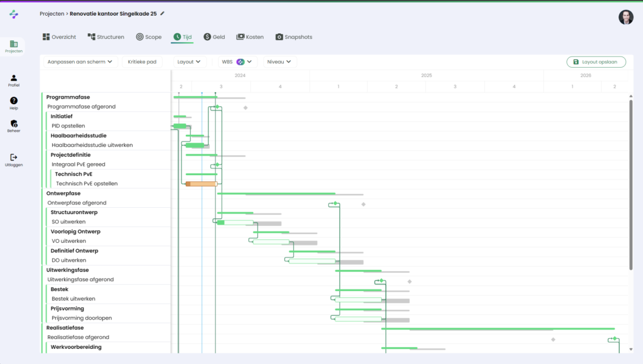Screen dimensions: 643x364
Task: Open the user avatar in top right
Action: tap(625, 17)
